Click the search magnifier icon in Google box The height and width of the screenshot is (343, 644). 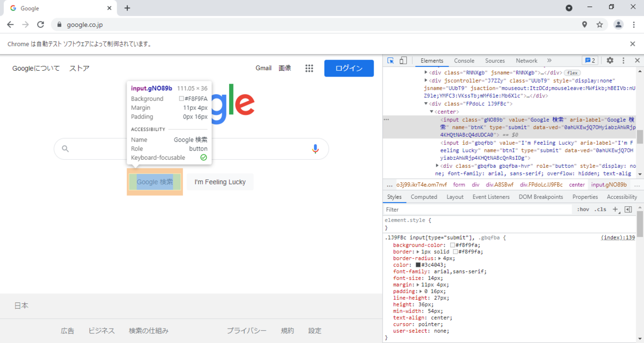point(65,148)
